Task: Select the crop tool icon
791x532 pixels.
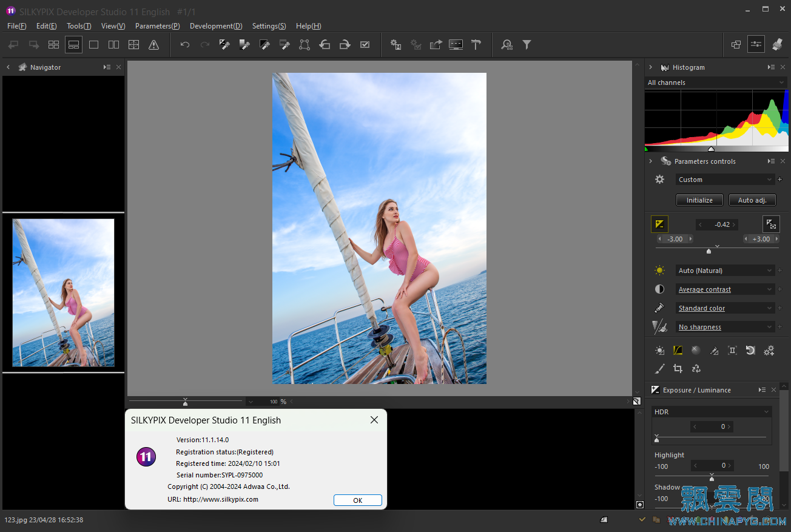Action: click(x=678, y=368)
